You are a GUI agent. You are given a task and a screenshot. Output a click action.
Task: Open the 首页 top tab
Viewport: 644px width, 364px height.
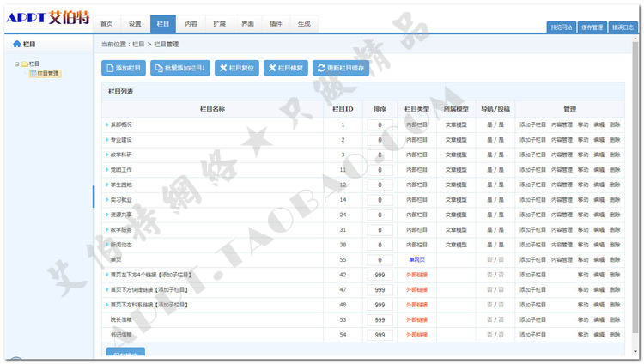click(106, 24)
